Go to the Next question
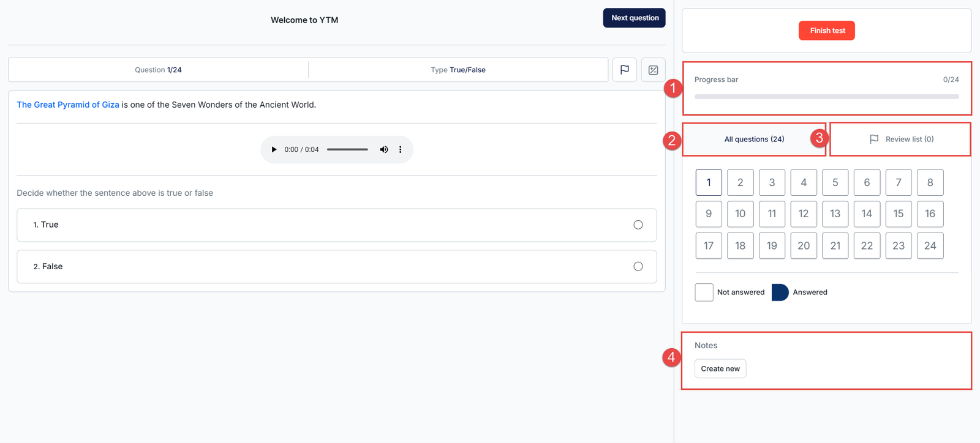This screenshot has width=980, height=443. click(634, 18)
